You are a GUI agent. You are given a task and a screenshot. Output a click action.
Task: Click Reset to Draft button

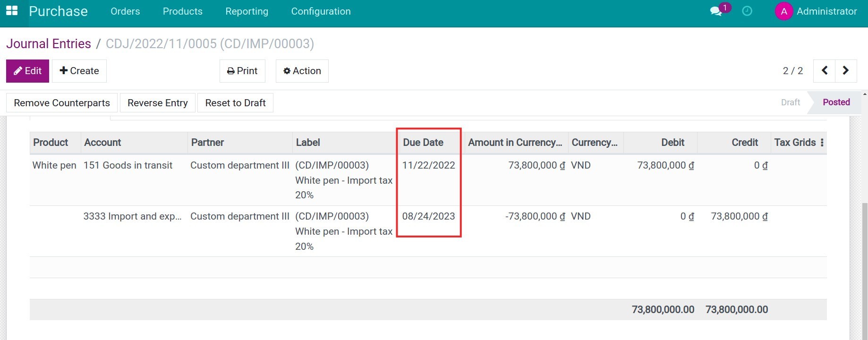235,103
